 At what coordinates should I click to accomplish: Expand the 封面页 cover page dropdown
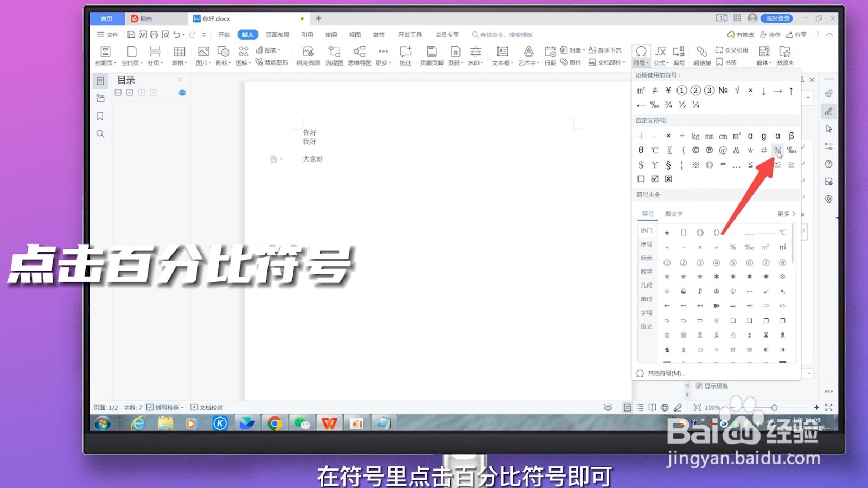(106, 62)
